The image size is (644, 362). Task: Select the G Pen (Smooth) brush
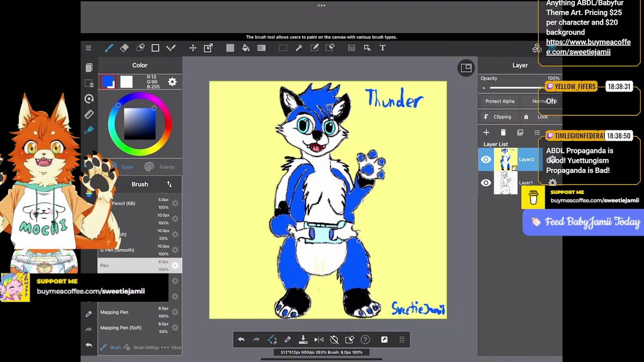[x=140, y=250]
